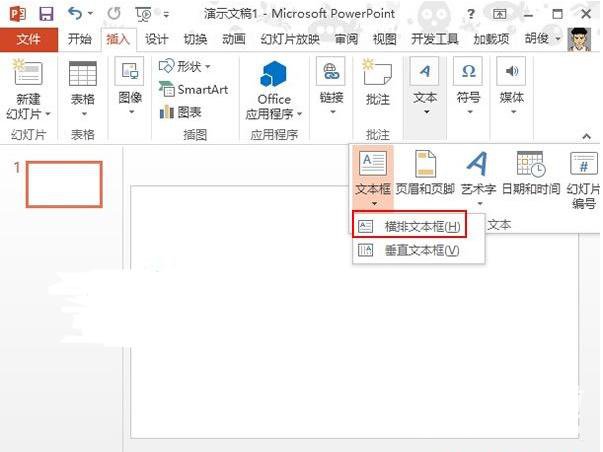The width and height of the screenshot is (603, 452).
Task: Choose 横排文本框(H) horizontal text box
Action: click(409, 226)
